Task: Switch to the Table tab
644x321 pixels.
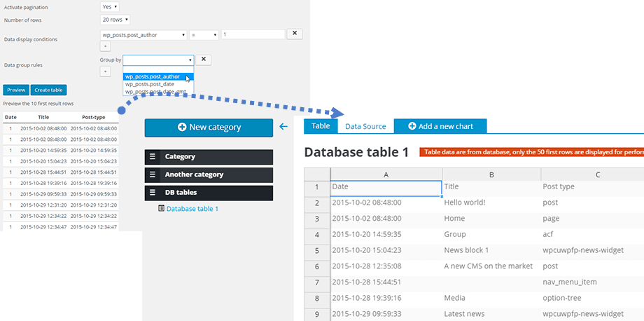Action: coord(321,126)
